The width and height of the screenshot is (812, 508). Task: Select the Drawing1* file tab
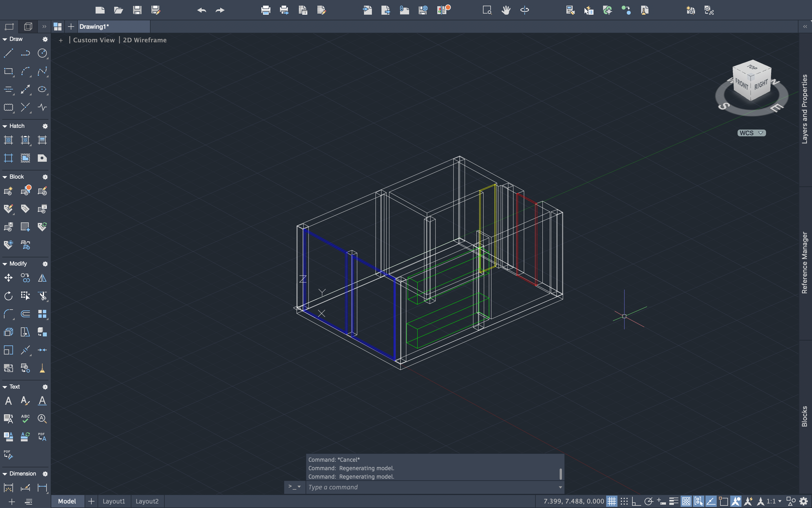click(114, 27)
